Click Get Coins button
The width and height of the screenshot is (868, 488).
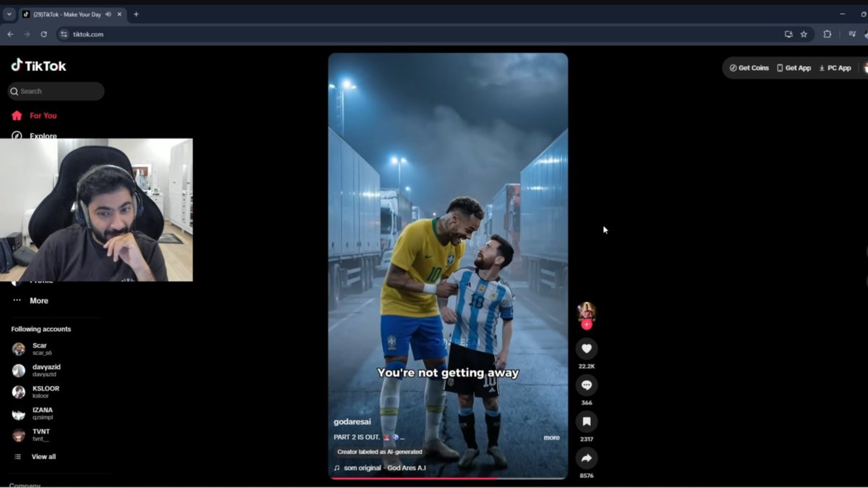point(749,68)
